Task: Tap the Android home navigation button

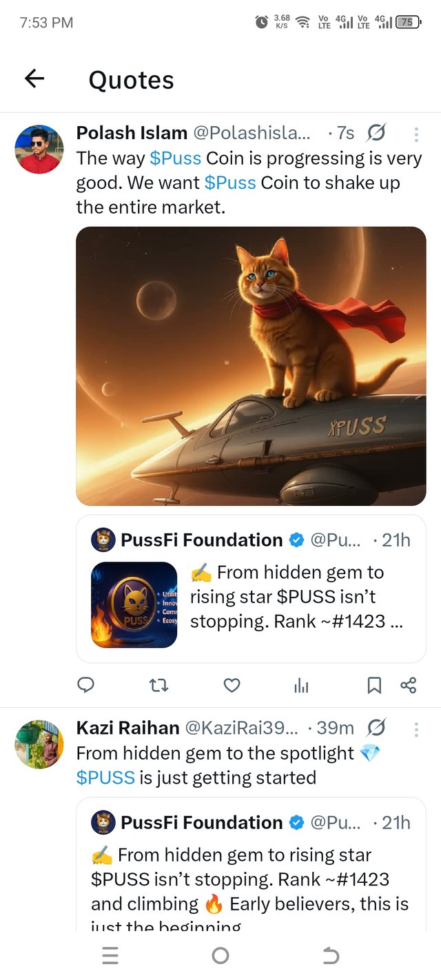Action: (220, 955)
